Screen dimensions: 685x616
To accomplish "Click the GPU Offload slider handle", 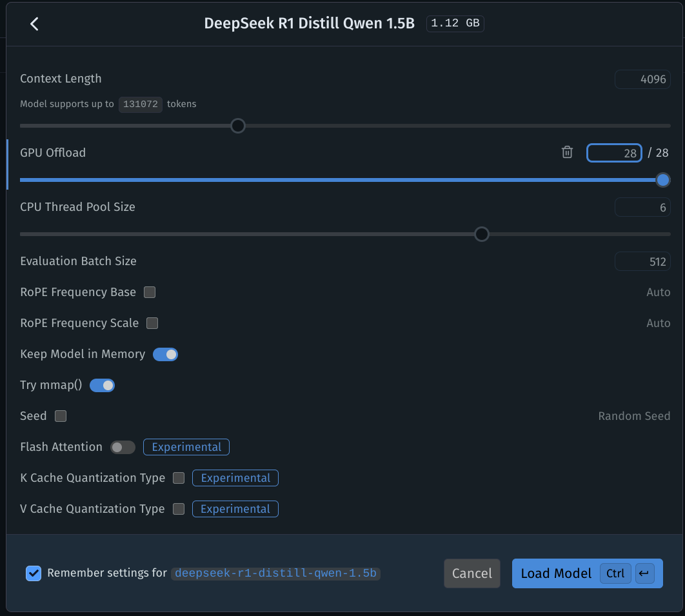I will point(662,180).
